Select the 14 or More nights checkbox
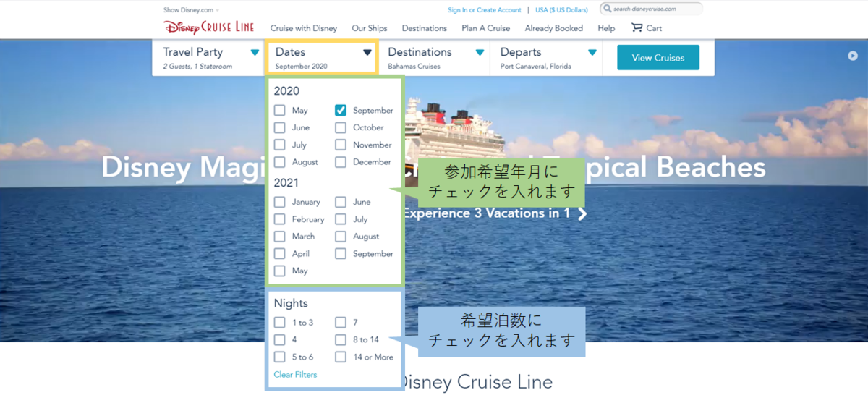Screen dimensions: 868x403 point(340,357)
